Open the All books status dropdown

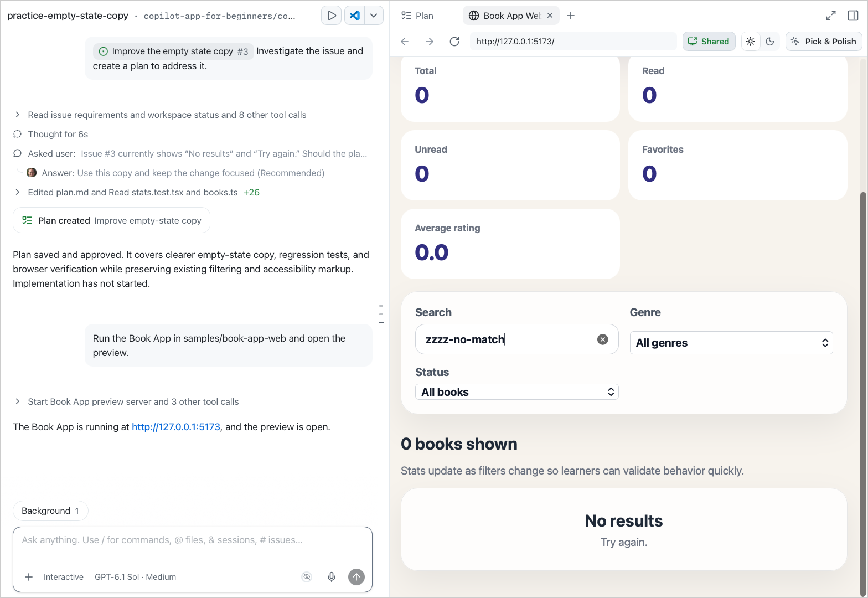pyautogui.click(x=516, y=392)
